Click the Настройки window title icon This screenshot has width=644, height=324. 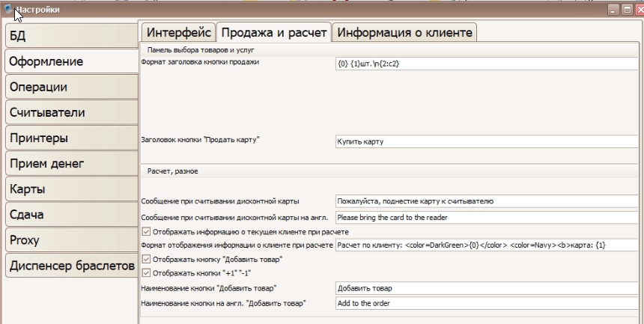[x=9, y=9]
